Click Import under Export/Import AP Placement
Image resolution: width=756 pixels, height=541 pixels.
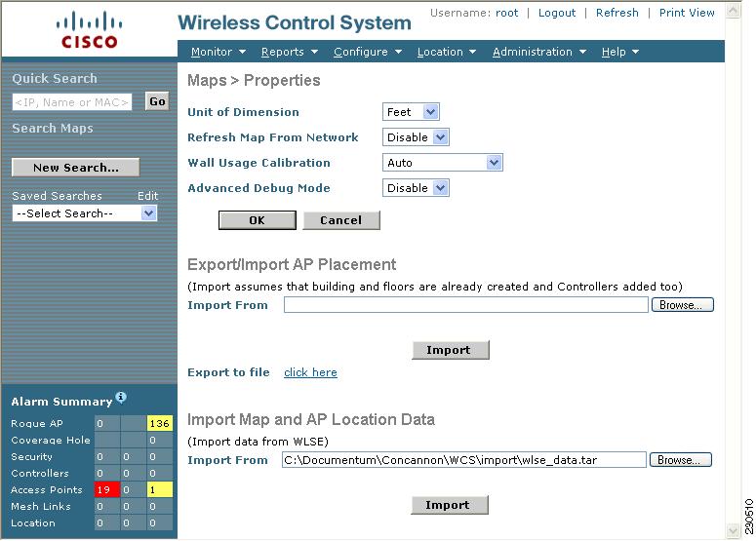pyautogui.click(x=451, y=350)
